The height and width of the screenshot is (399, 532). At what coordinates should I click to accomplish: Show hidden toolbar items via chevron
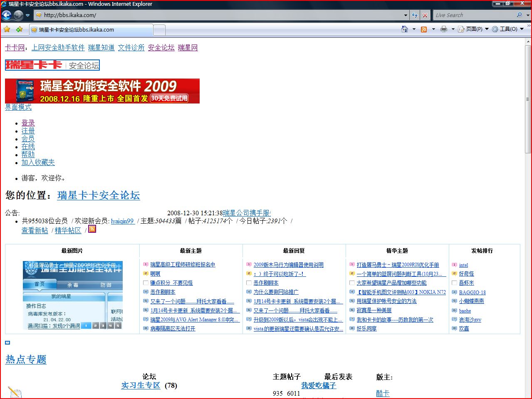pos(529,26)
